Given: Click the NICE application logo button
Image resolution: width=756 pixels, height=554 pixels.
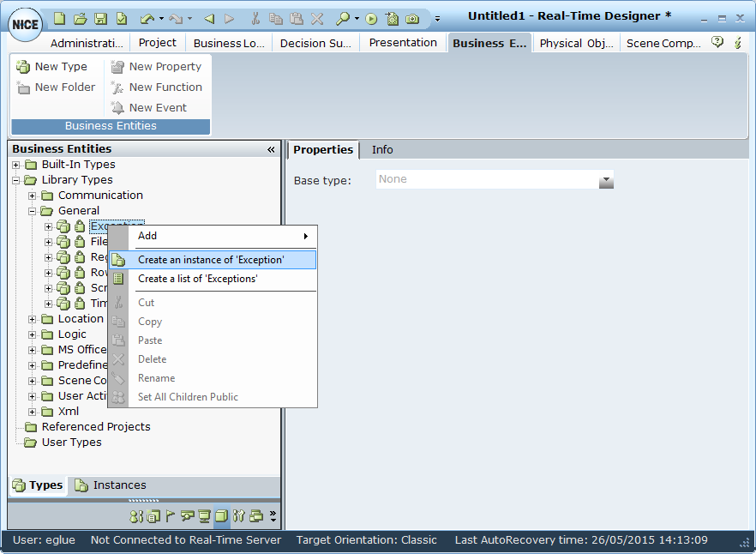Looking at the screenshot, I should pos(26,23).
